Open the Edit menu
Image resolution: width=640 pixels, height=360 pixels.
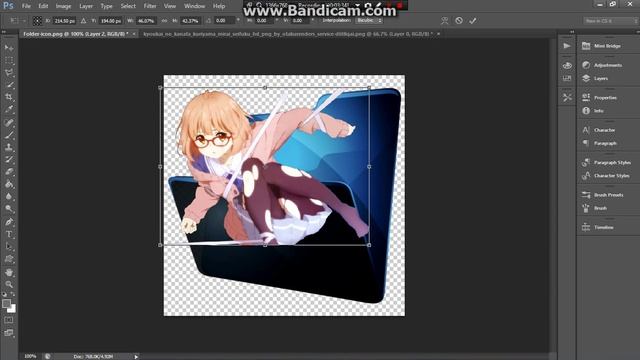[x=43, y=6]
